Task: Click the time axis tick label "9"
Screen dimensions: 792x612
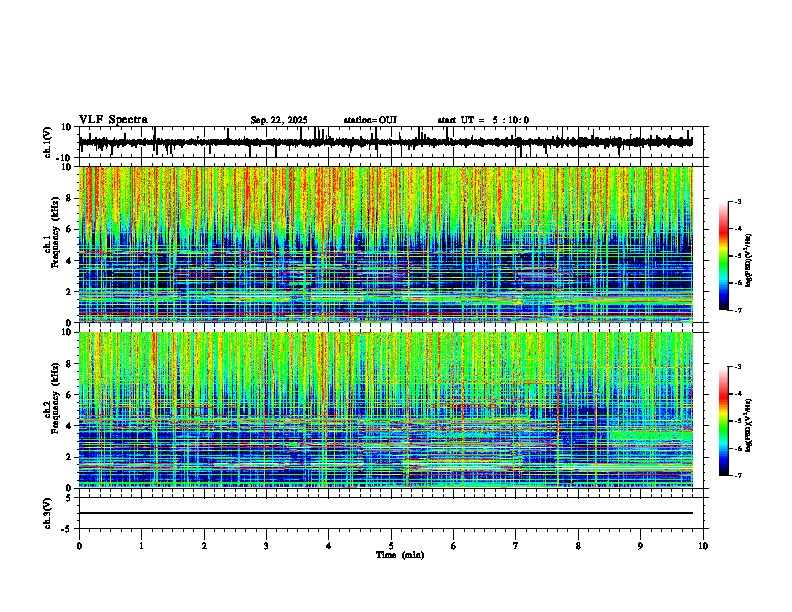Action: pyautogui.click(x=640, y=546)
